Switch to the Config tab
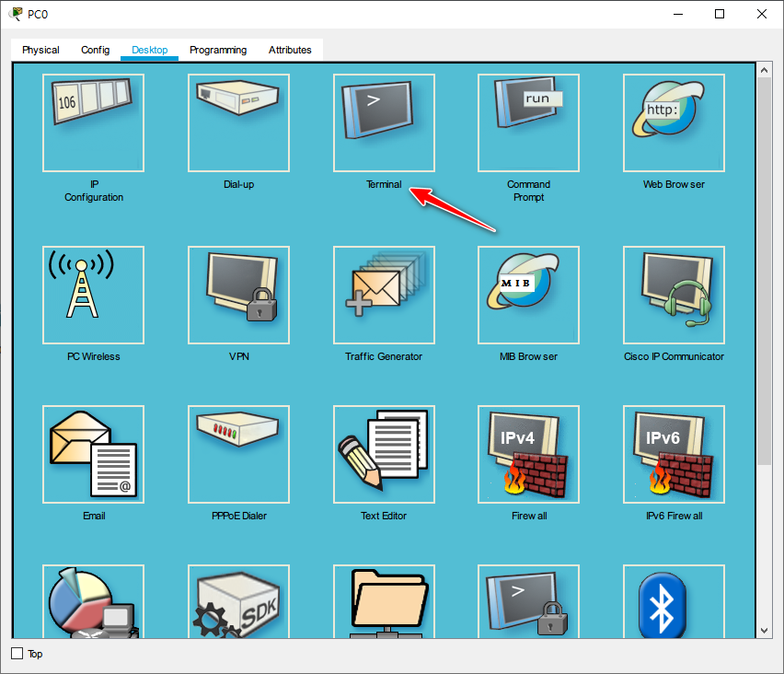 [x=95, y=50]
